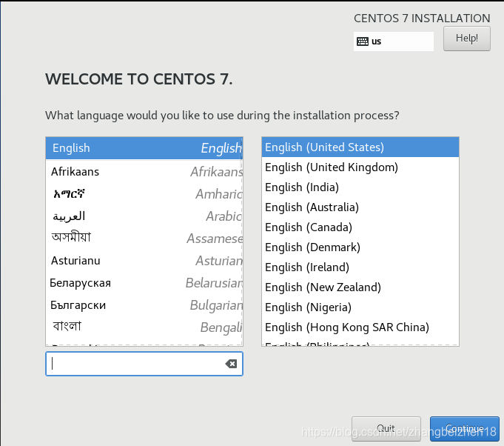Screen dimensions: 504x446
Task: Select Asturianu in the language list
Action: click(144, 261)
